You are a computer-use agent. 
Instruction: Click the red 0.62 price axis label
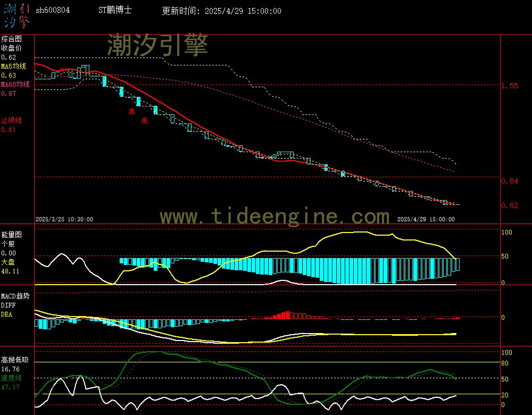pyautogui.click(x=510, y=205)
